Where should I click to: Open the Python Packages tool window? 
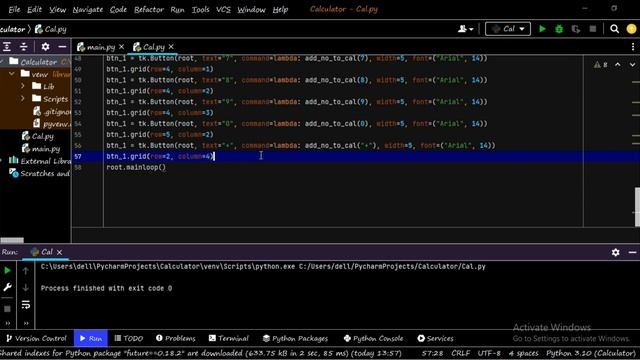pos(295,338)
